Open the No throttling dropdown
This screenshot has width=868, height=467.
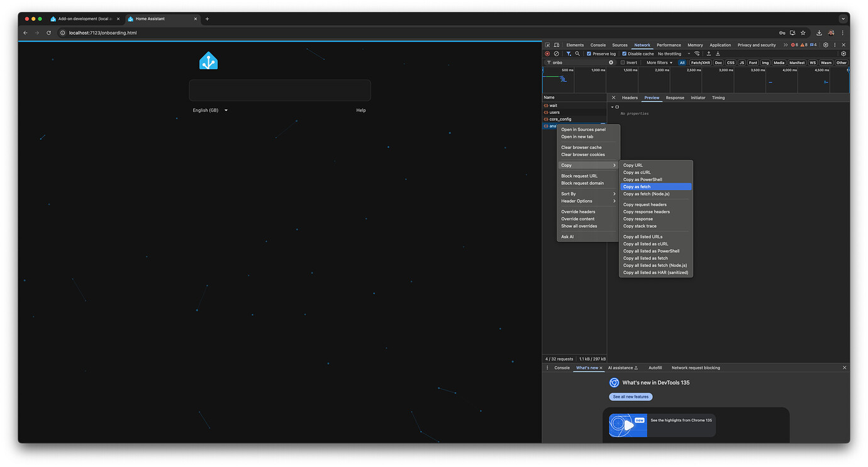point(670,53)
